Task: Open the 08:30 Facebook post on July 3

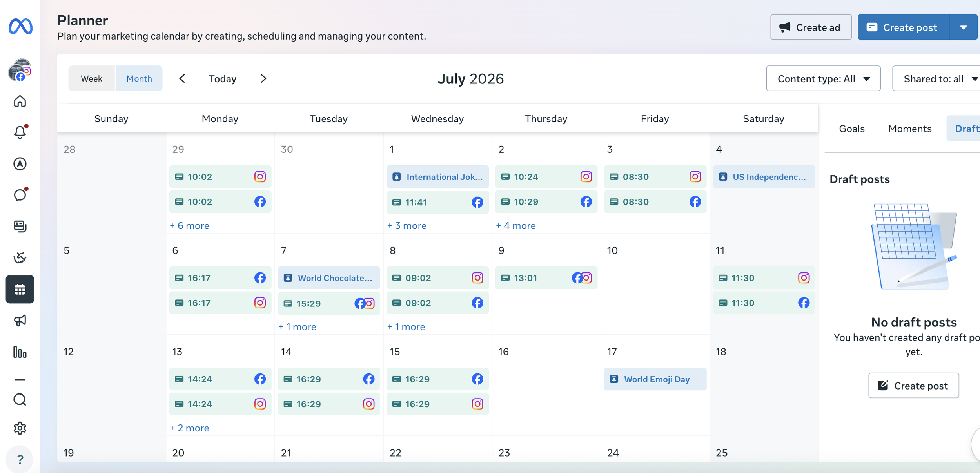Action: (x=655, y=202)
